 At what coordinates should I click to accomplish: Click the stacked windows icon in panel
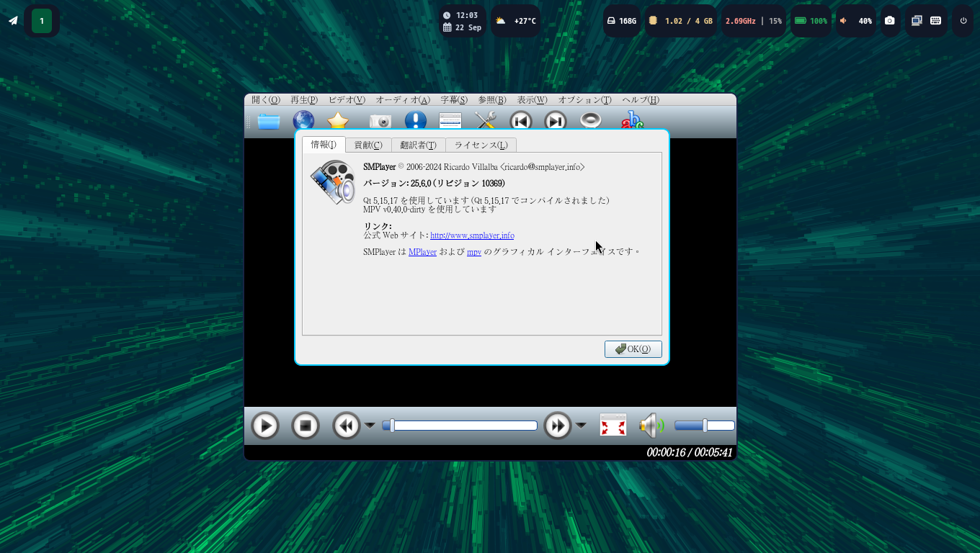tap(917, 21)
